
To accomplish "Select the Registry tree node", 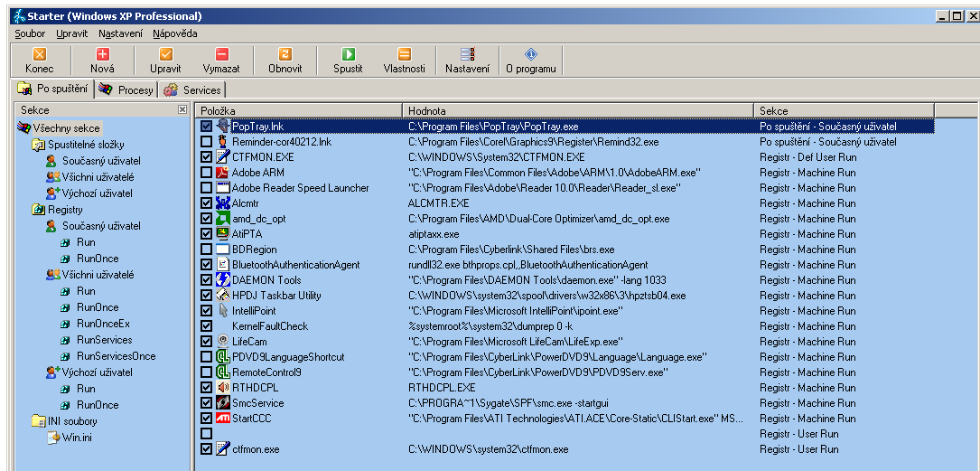I will point(65,210).
